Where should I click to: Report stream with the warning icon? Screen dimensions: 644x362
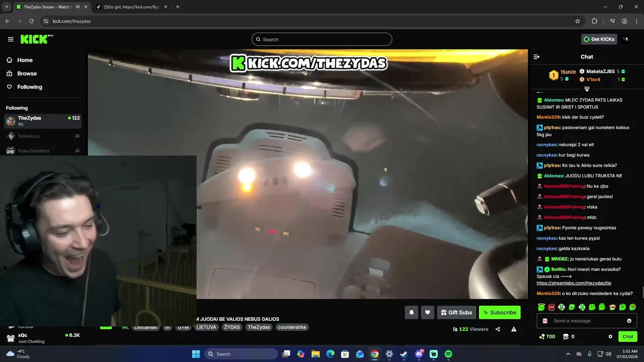(x=514, y=329)
